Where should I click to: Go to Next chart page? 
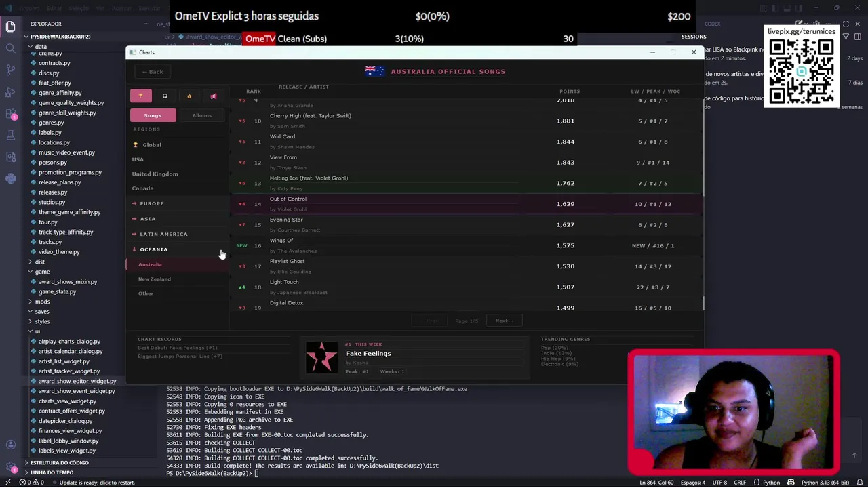(504, 321)
